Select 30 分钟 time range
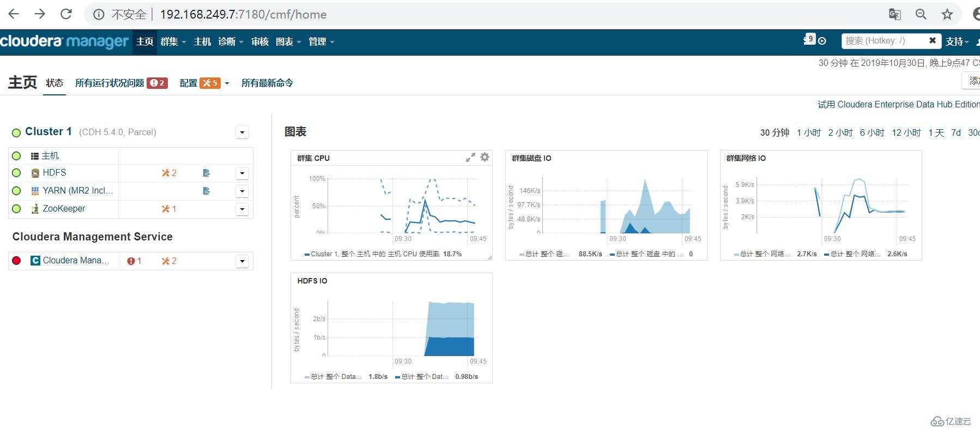 [775, 132]
